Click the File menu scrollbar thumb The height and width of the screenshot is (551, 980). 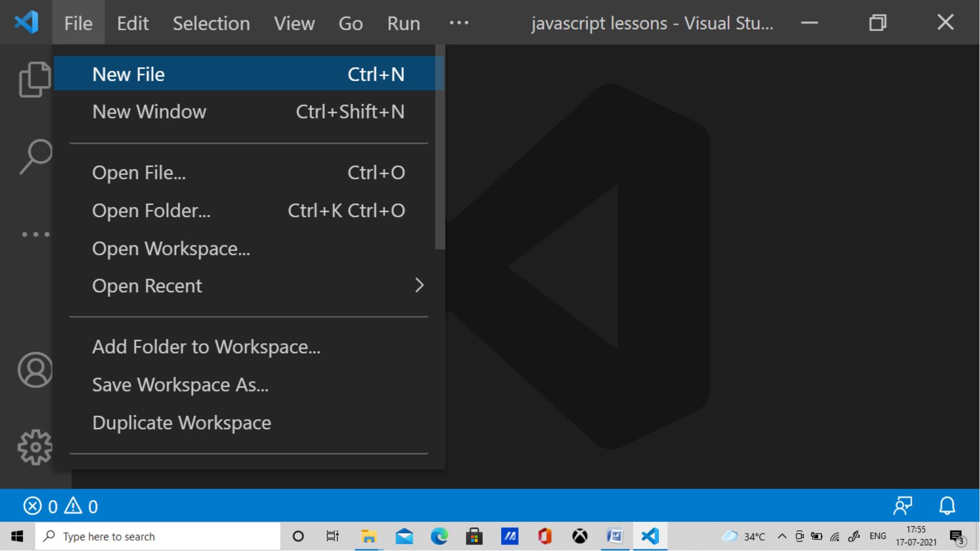[x=440, y=147]
